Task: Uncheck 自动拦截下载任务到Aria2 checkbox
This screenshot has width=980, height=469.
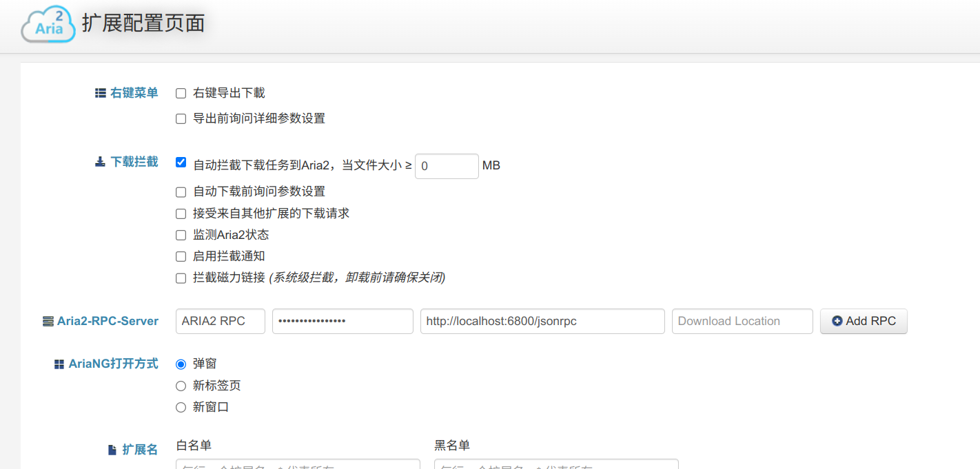Action: 181,163
